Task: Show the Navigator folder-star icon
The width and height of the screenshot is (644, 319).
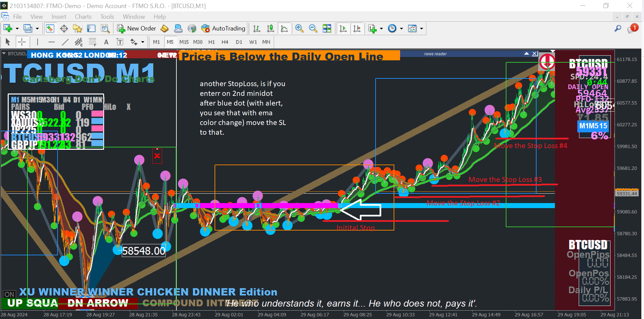Action: [78, 28]
